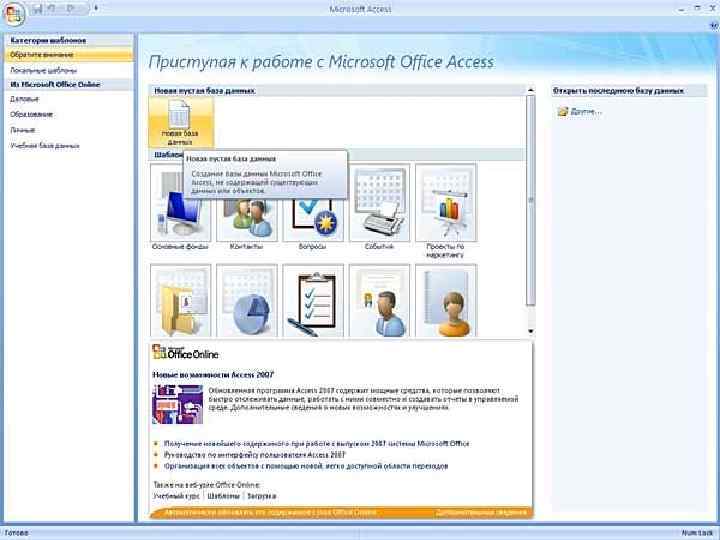Select Учебная база данных category

tap(45, 146)
